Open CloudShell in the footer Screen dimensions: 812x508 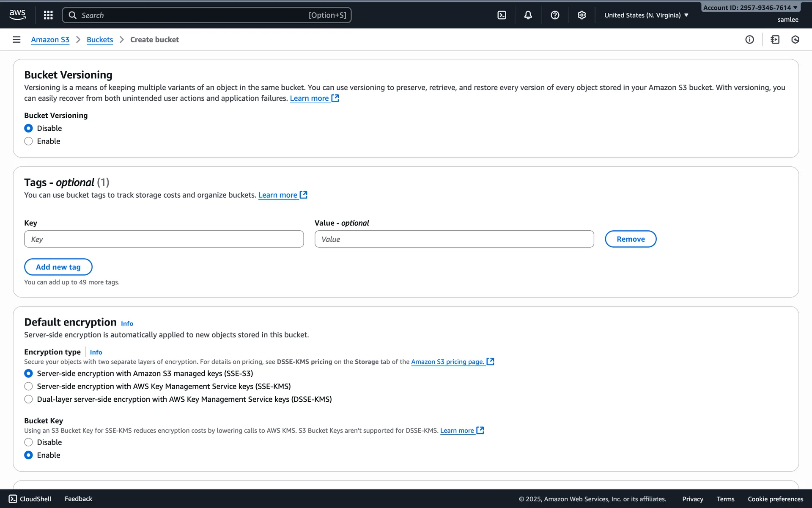click(30, 499)
